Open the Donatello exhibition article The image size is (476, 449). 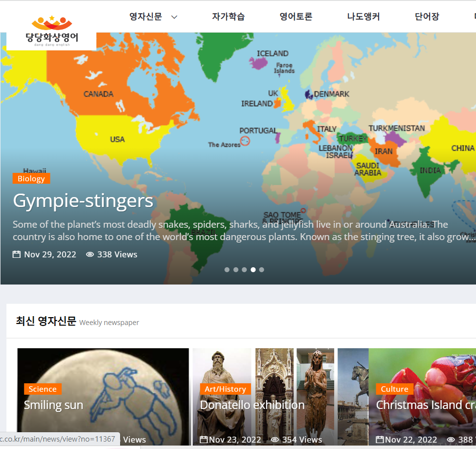point(252,405)
